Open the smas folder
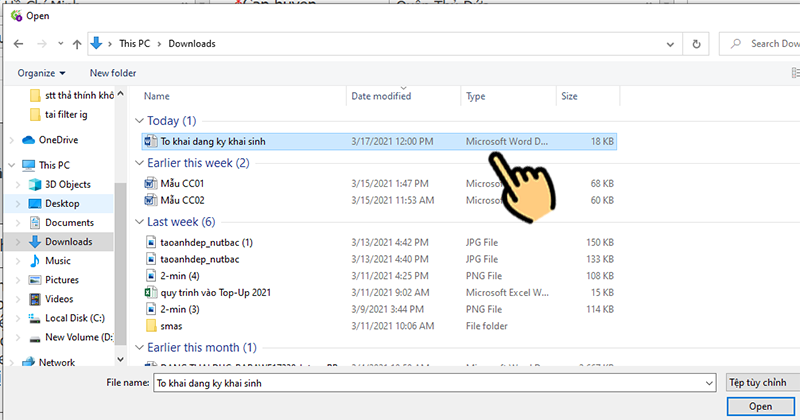The height and width of the screenshot is (420, 800). (x=172, y=326)
